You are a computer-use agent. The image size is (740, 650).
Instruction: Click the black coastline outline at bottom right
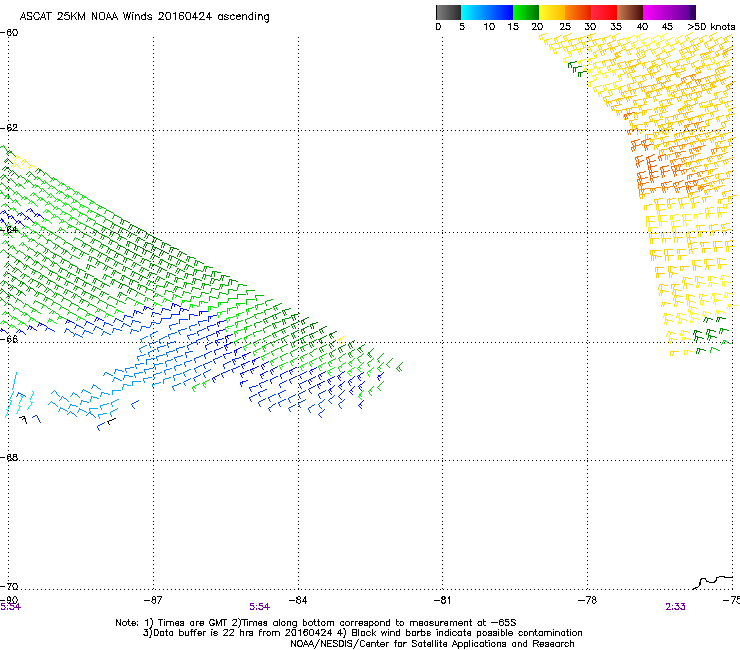713,582
